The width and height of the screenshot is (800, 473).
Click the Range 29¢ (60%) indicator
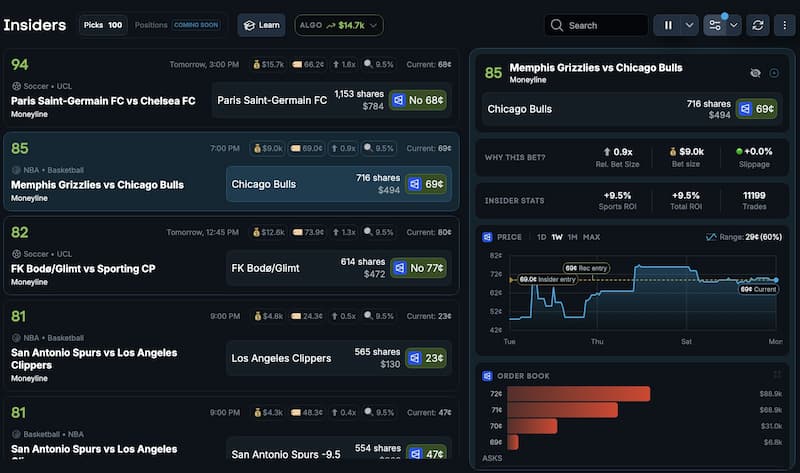click(x=743, y=237)
